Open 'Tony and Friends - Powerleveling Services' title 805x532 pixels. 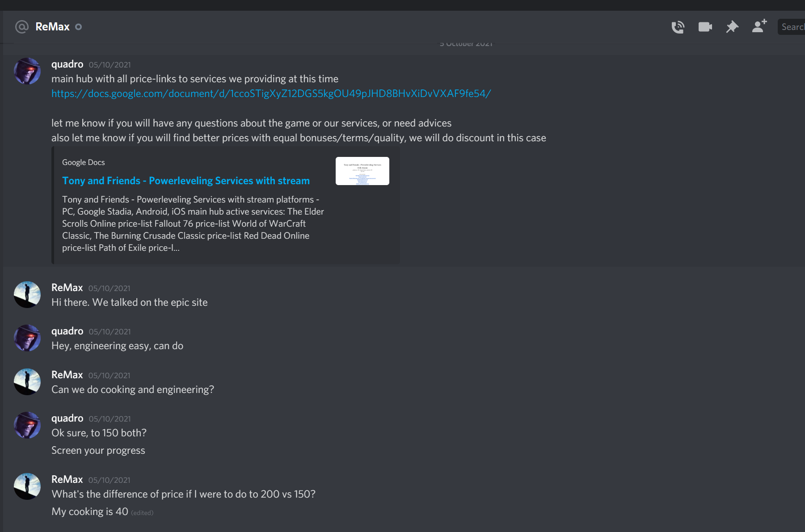click(x=186, y=181)
